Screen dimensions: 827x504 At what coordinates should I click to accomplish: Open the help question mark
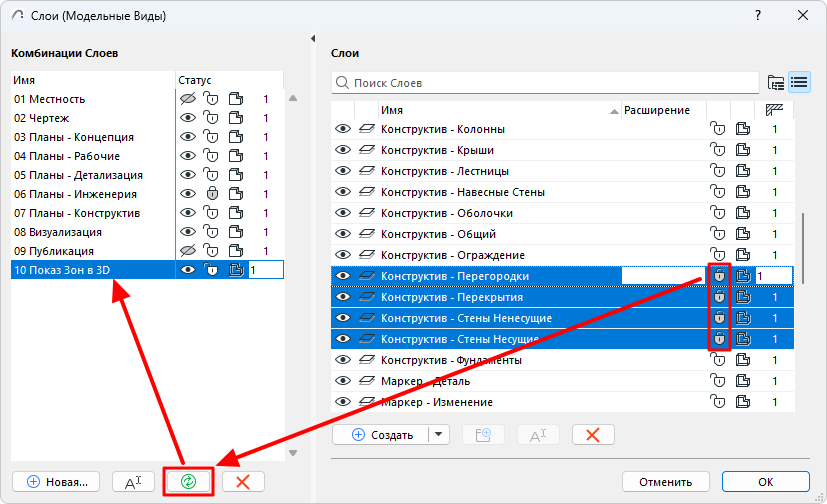pyautogui.click(x=758, y=15)
